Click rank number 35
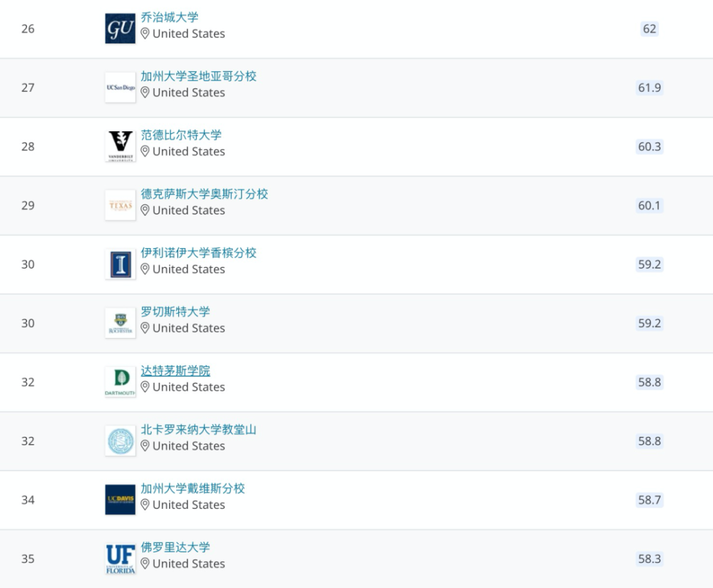Screen dimensions: 713x588 pyautogui.click(x=28, y=559)
